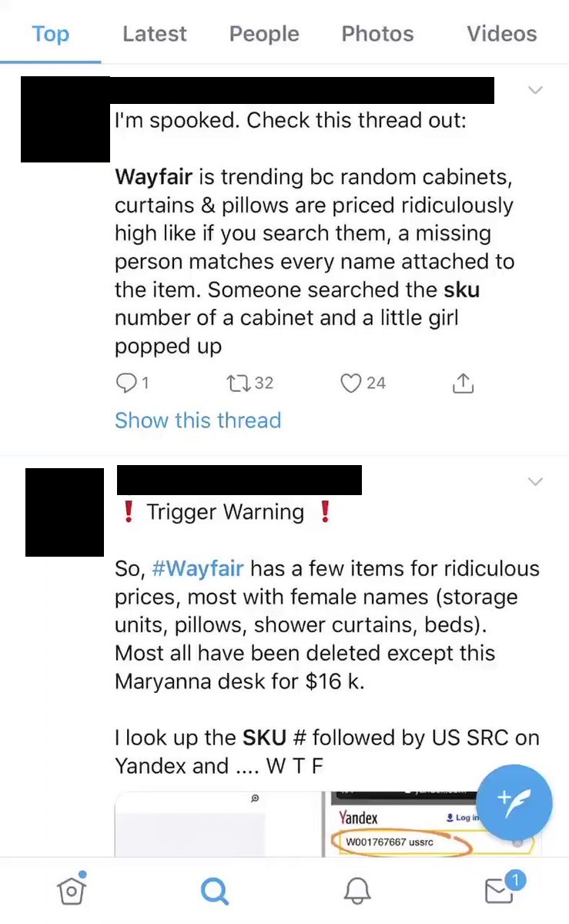
Task: Switch to the Videos tab
Action: (501, 34)
